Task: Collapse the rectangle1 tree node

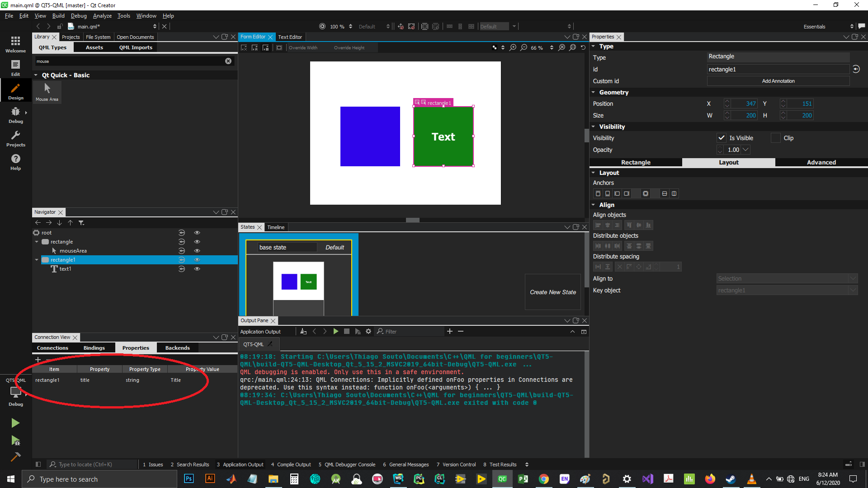Action: (37, 260)
